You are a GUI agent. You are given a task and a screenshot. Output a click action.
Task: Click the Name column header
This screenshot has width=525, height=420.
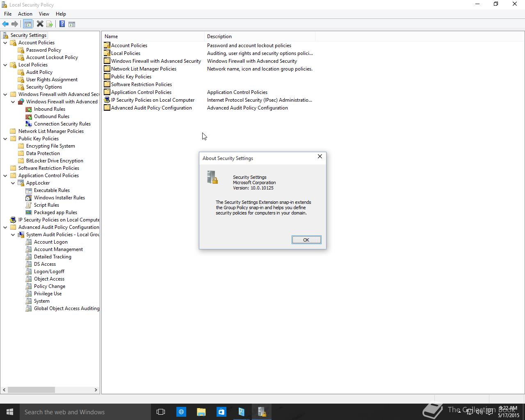tap(153, 37)
